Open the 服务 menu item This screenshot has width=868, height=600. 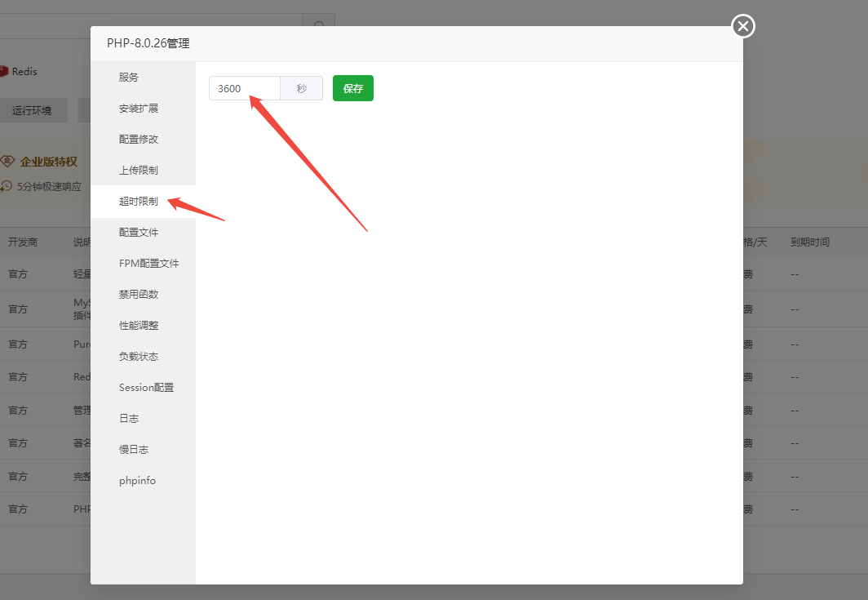129,78
